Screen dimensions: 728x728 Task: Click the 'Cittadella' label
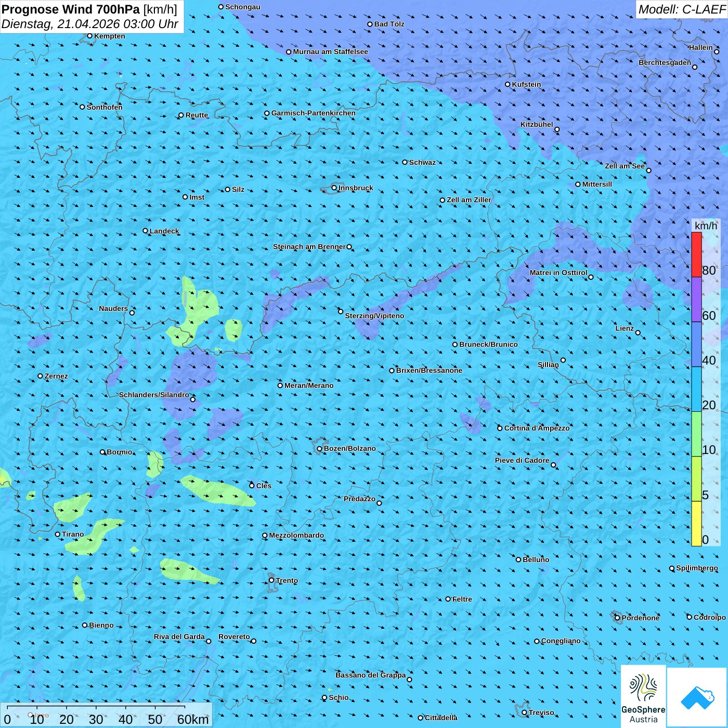(441, 718)
